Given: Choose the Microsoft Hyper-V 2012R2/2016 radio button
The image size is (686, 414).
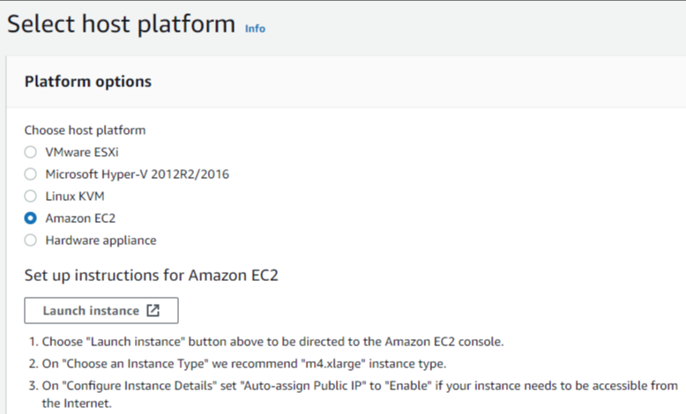Looking at the screenshot, I should pos(31,174).
